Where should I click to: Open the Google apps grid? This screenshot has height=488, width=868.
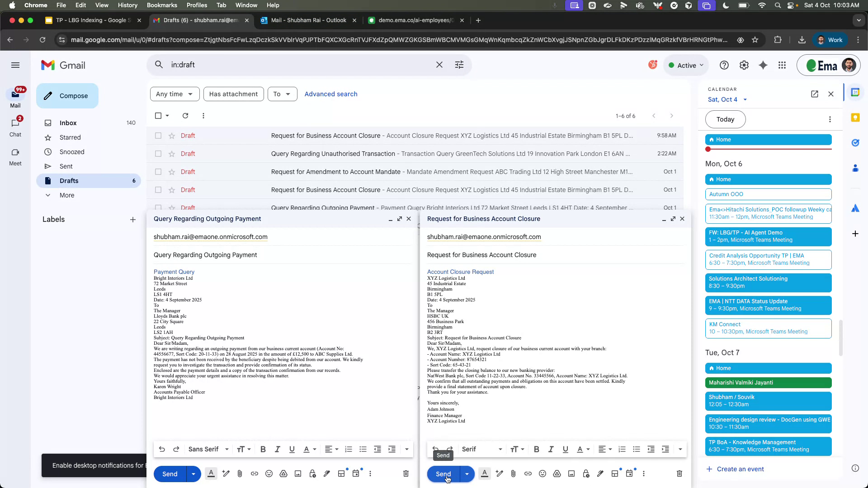click(x=782, y=65)
